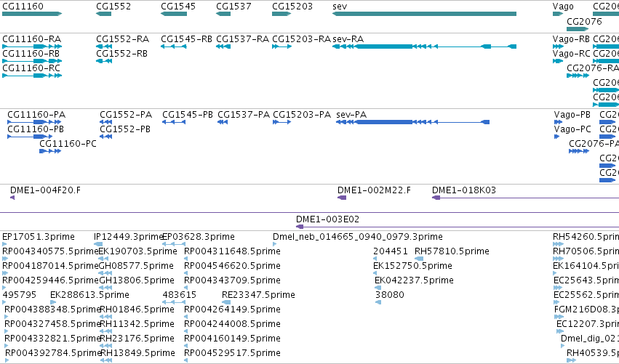Select the CG1537-PA protein
This screenshot has height=364, width=619.
coord(223,122)
